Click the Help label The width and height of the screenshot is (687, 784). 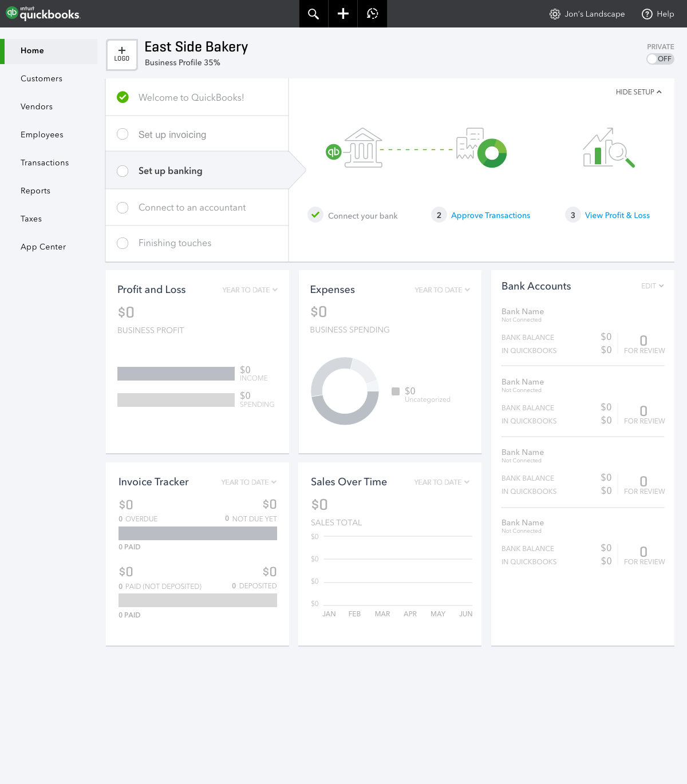click(x=665, y=14)
